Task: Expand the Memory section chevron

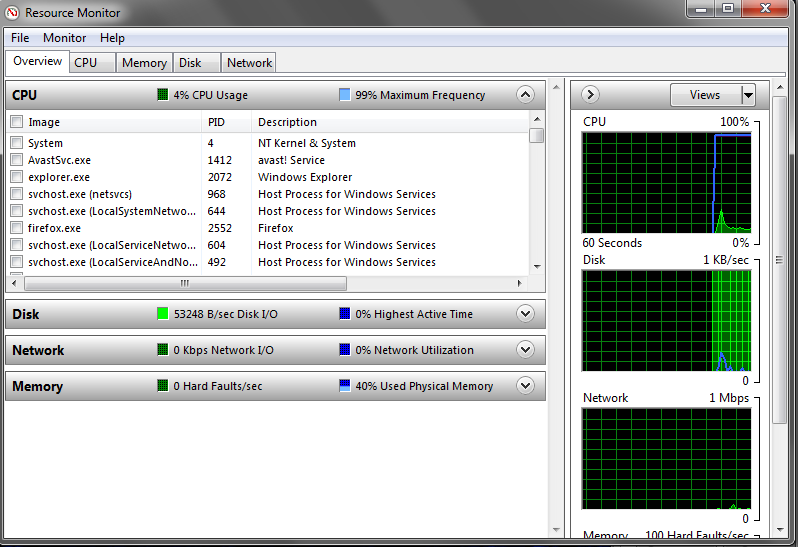Action: tap(525, 386)
